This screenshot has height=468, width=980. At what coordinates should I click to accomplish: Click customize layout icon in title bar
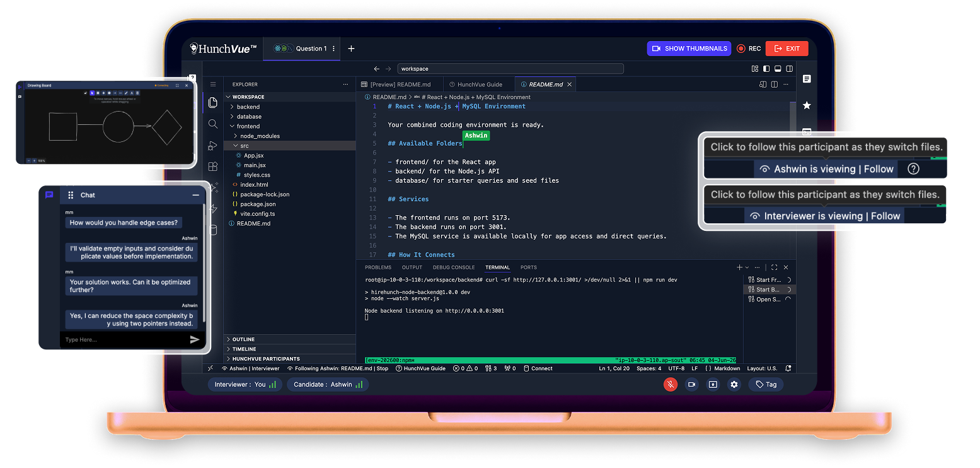[x=755, y=69]
